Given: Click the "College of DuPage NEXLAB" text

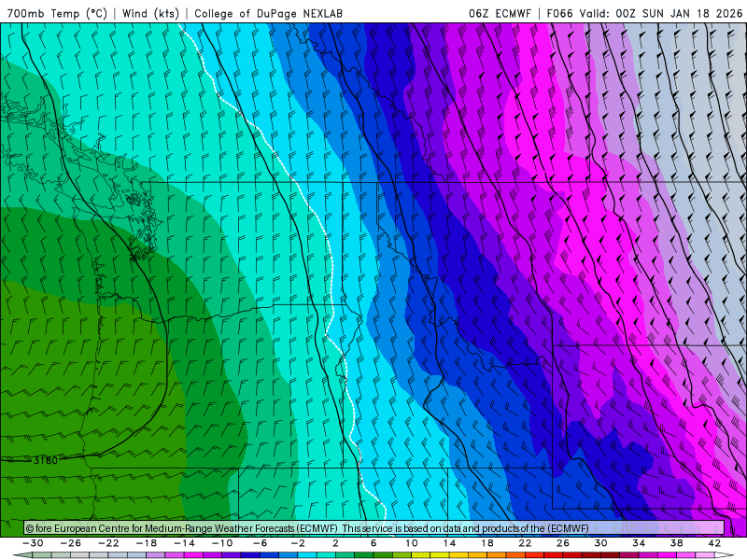Looking at the screenshot, I should [268, 13].
